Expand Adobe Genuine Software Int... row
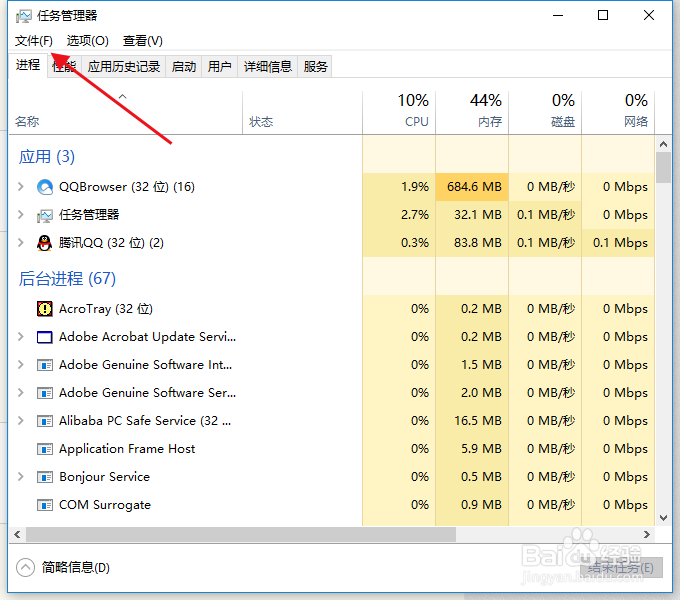The width and height of the screenshot is (680, 600). pyautogui.click(x=20, y=365)
